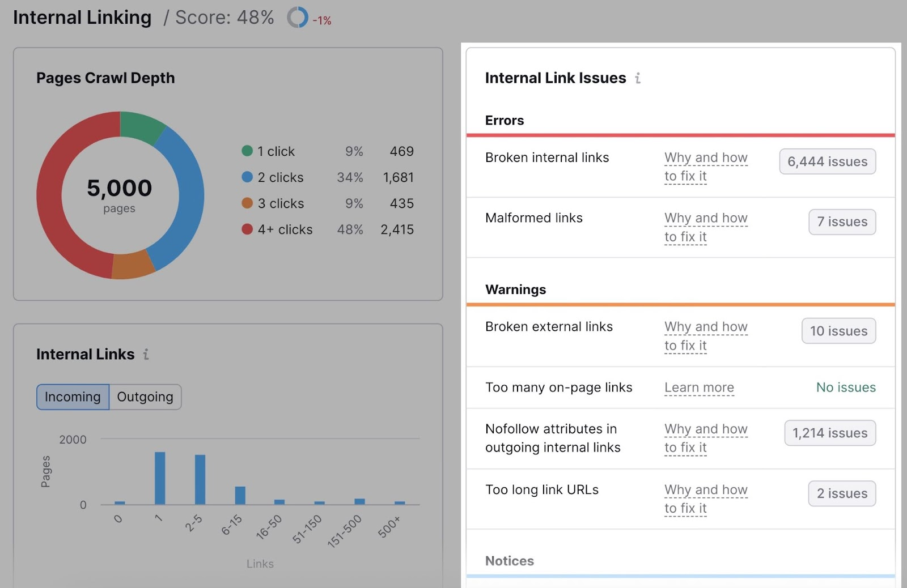Click the Score: 48% text
Image resolution: width=907 pixels, height=588 pixels.
224,18
